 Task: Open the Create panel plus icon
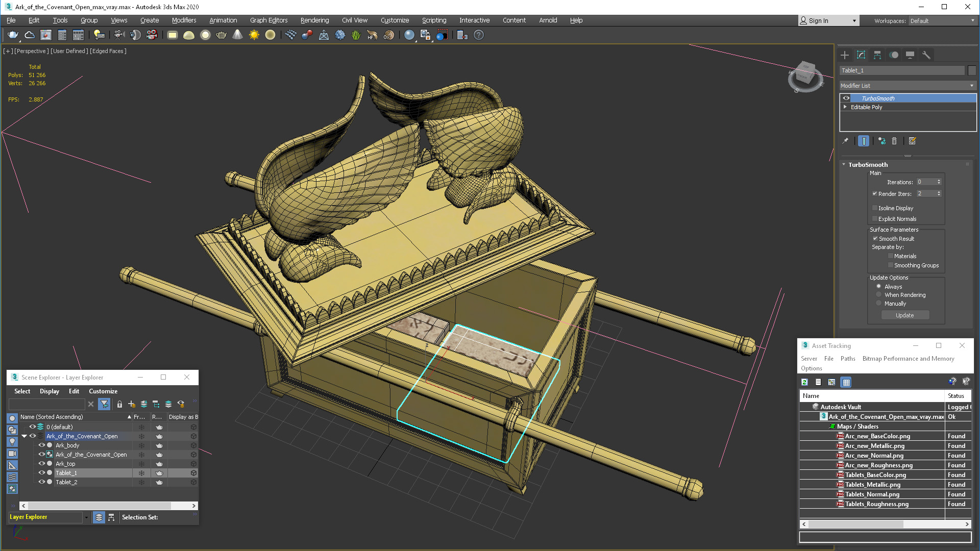click(x=845, y=55)
